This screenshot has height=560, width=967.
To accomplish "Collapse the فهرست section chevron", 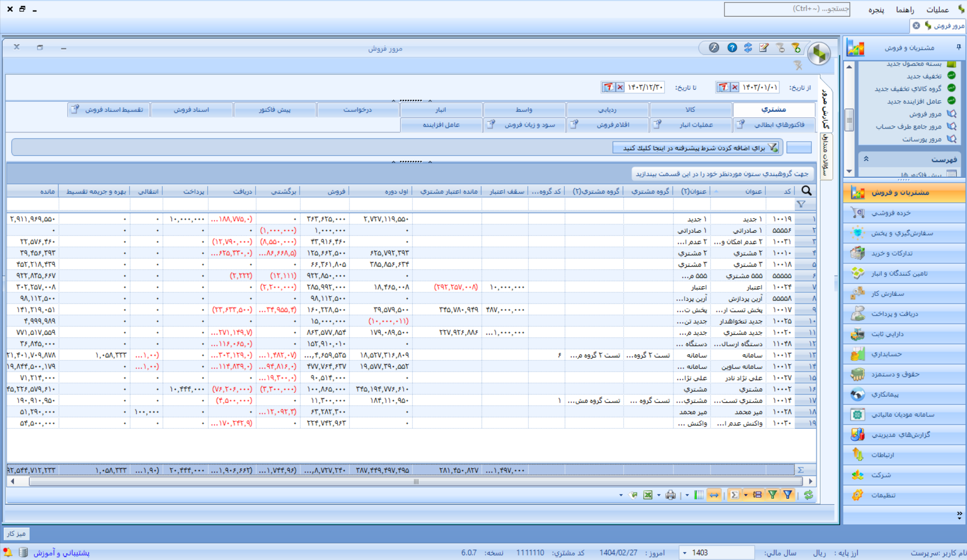I will coord(866,159).
